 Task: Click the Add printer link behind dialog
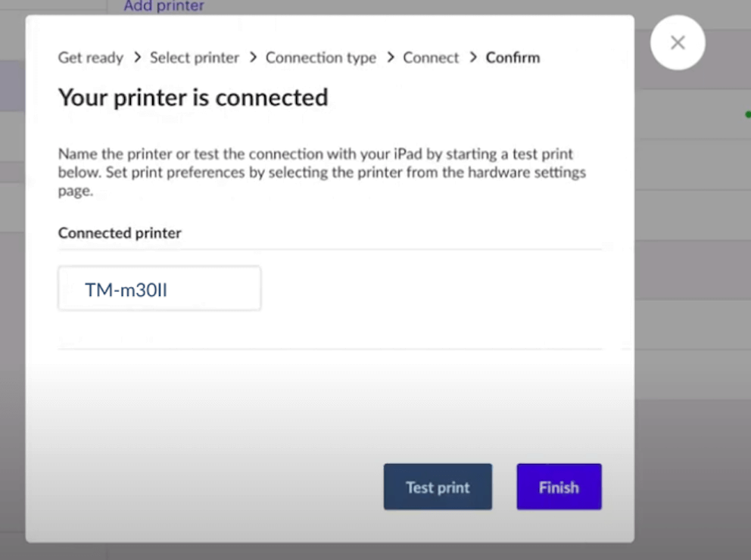(x=164, y=6)
